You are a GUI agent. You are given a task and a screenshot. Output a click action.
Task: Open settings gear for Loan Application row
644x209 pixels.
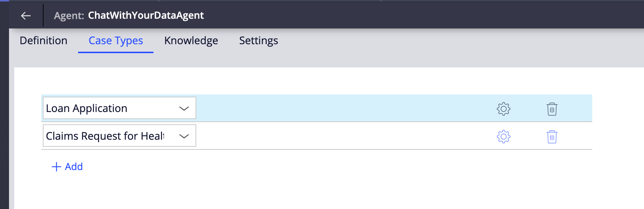tap(503, 109)
